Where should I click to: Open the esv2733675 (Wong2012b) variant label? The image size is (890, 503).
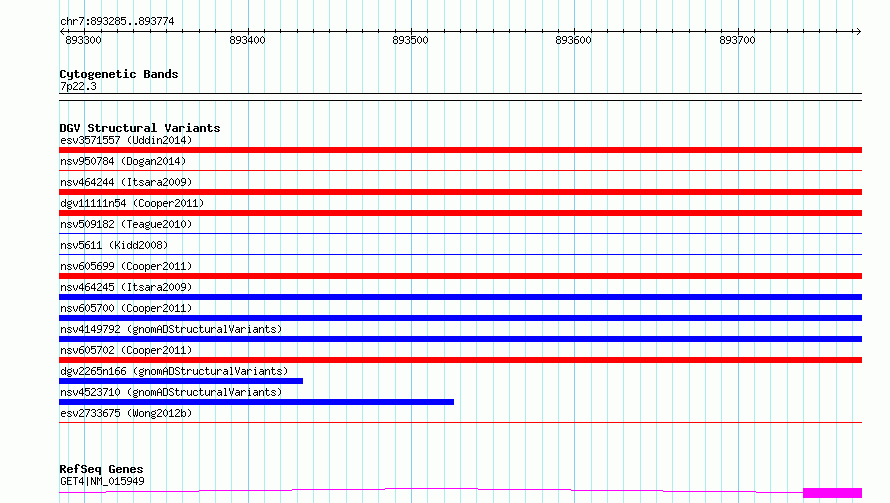click(x=126, y=413)
